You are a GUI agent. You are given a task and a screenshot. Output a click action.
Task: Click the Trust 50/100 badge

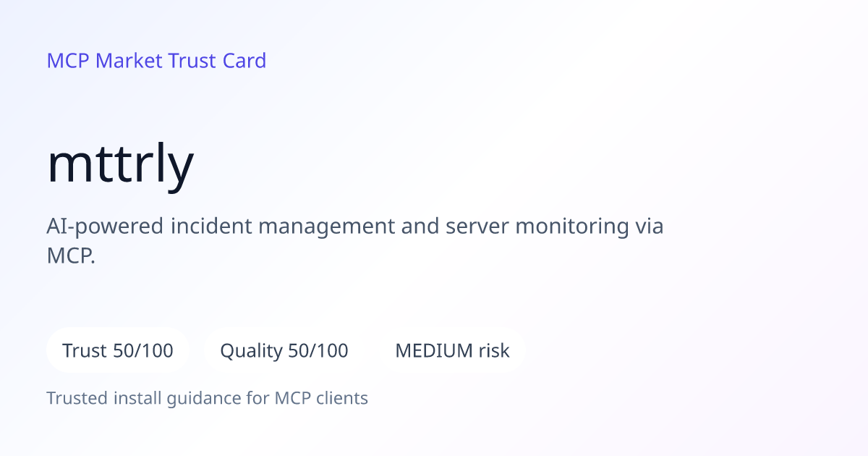[118, 350]
